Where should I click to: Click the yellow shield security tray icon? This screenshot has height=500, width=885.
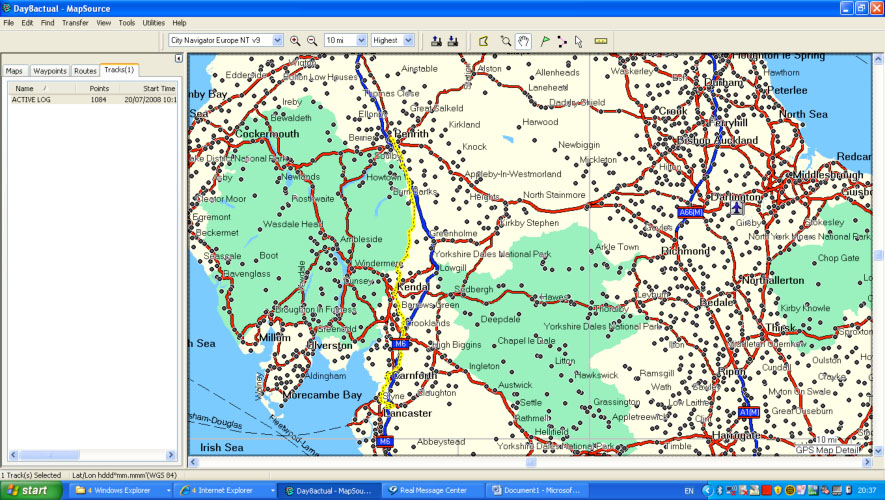(778, 490)
